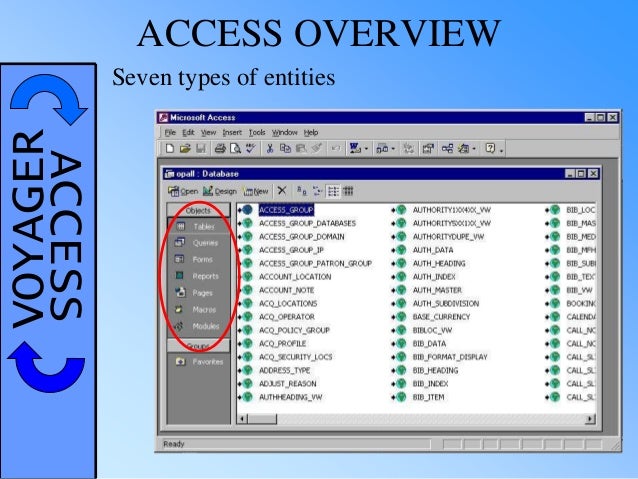Image resolution: width=638 pixels, height=479 pixels.
Task: Select Modules in the Objects list
Action: coord(198,326)
